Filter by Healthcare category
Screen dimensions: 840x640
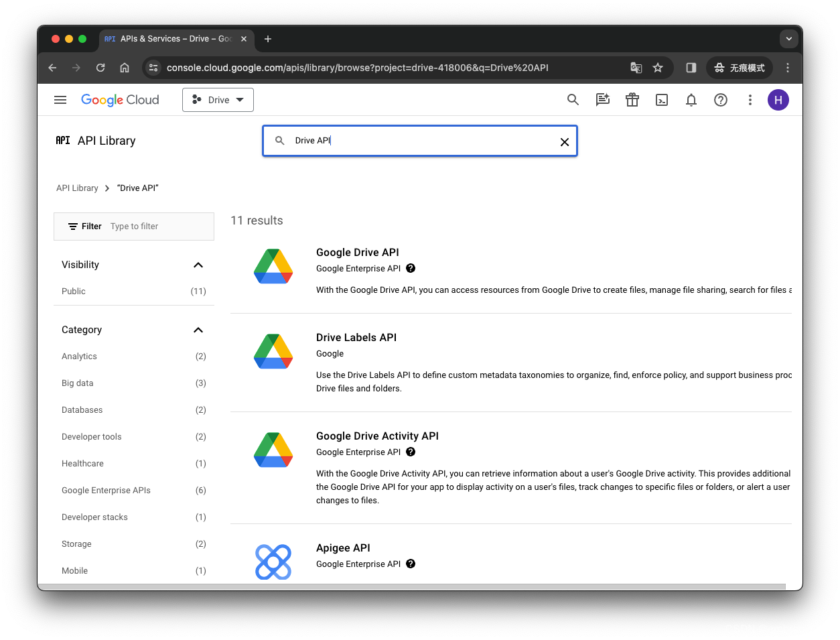click(134, 464)
